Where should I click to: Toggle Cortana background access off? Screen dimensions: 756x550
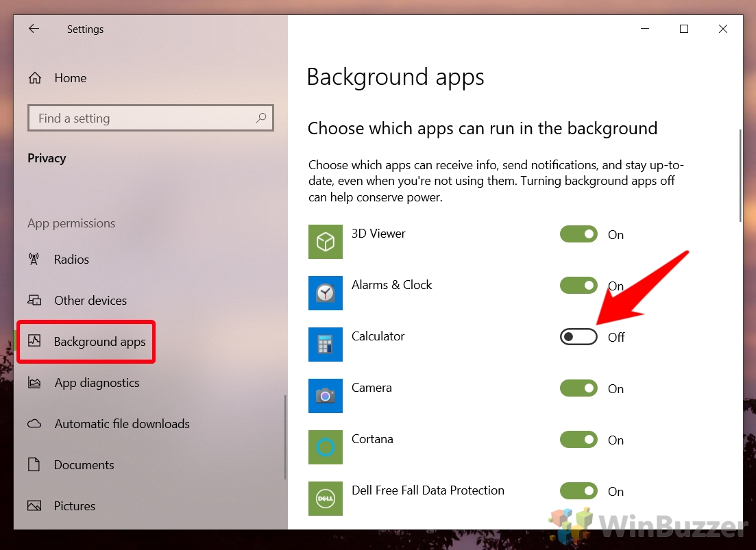coord(578,439)
